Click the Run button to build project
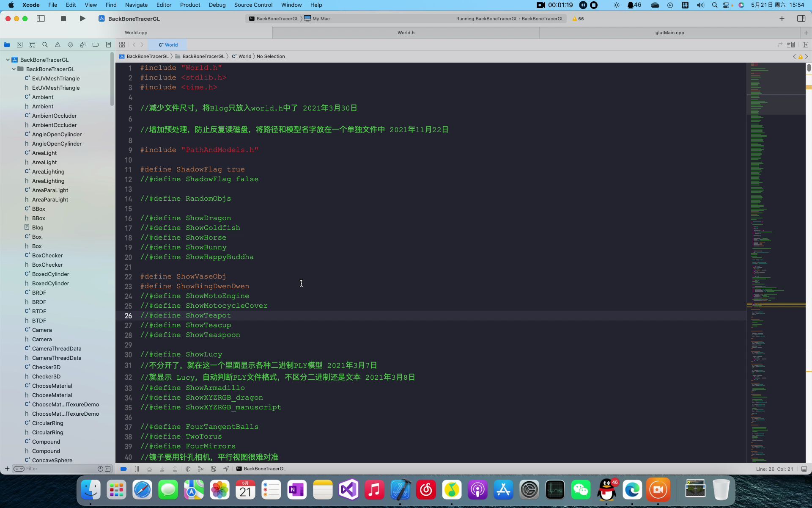Screen dimensions: 812x508 [82, 18]
